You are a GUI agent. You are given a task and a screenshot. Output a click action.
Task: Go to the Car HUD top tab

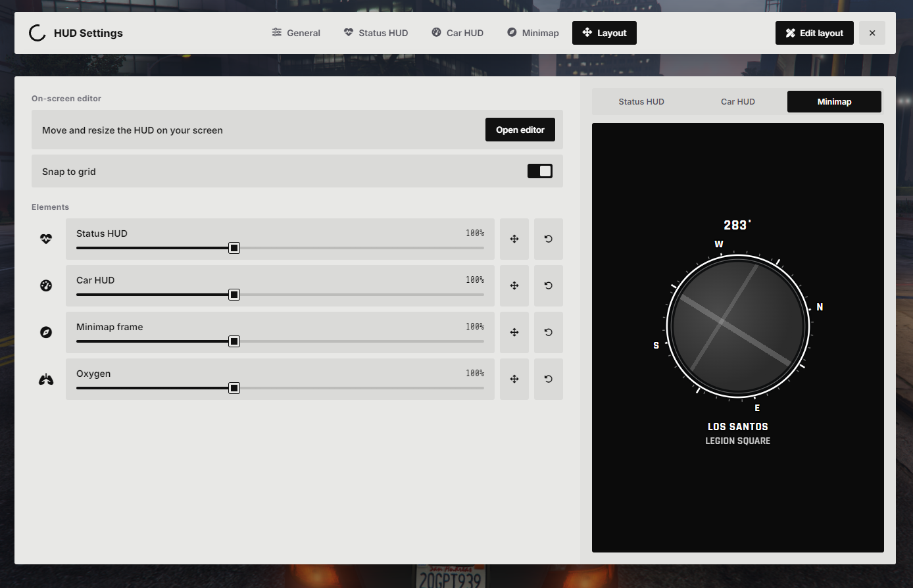pos(458,33)
